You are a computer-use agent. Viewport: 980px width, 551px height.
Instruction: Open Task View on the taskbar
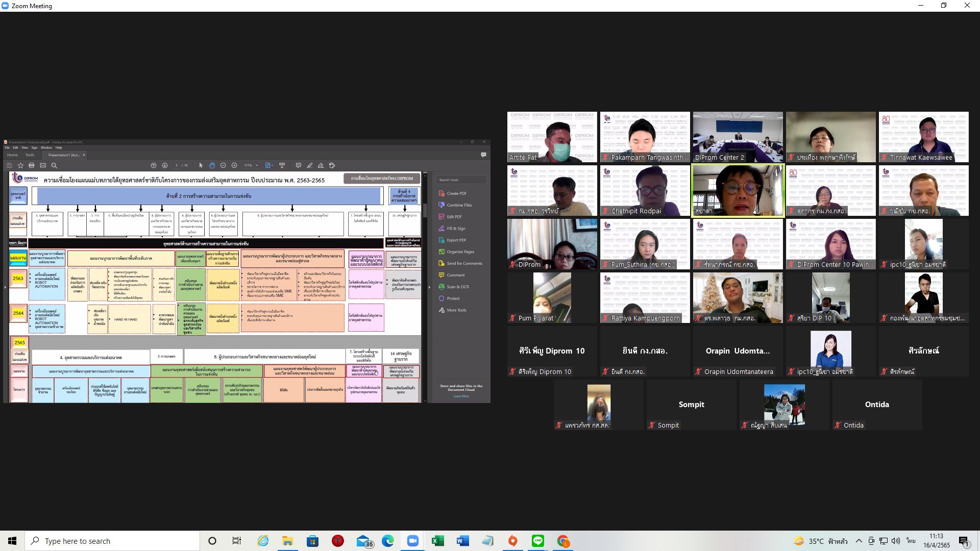coord(236,541)
